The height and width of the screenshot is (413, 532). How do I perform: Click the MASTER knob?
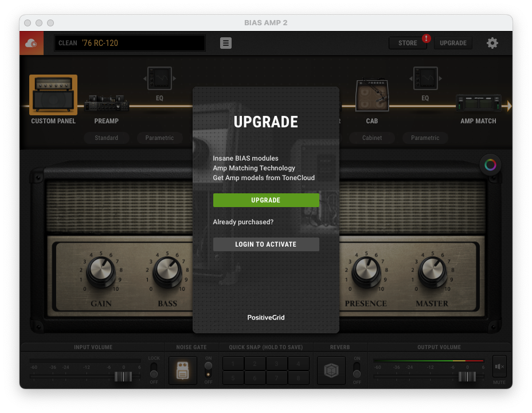[x=432, y=271]
